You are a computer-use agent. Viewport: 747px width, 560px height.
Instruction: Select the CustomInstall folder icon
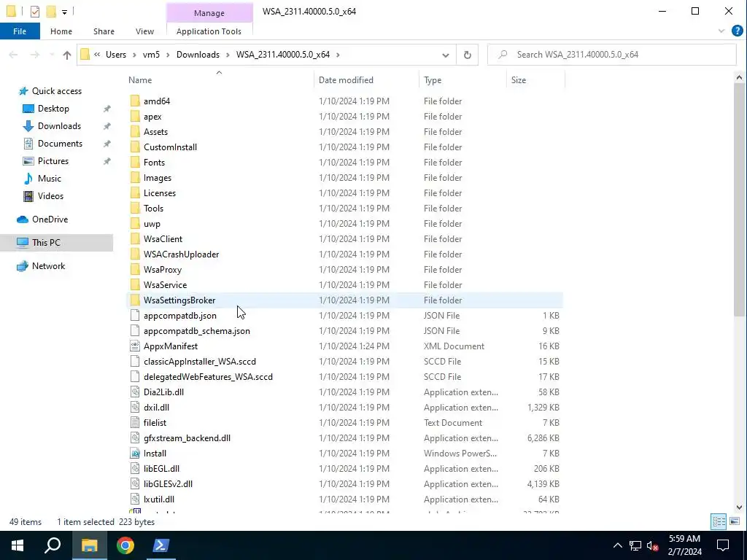pos(135,147)
